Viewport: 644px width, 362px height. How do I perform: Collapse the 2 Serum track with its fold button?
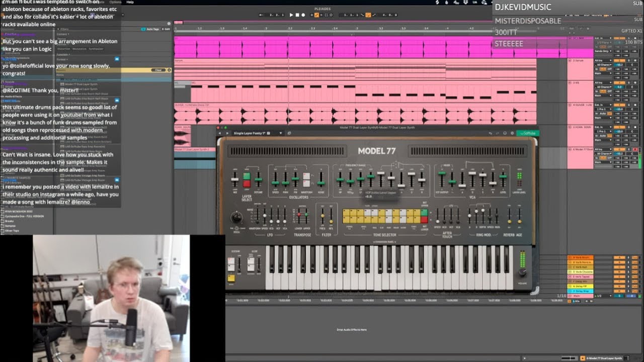570,60
